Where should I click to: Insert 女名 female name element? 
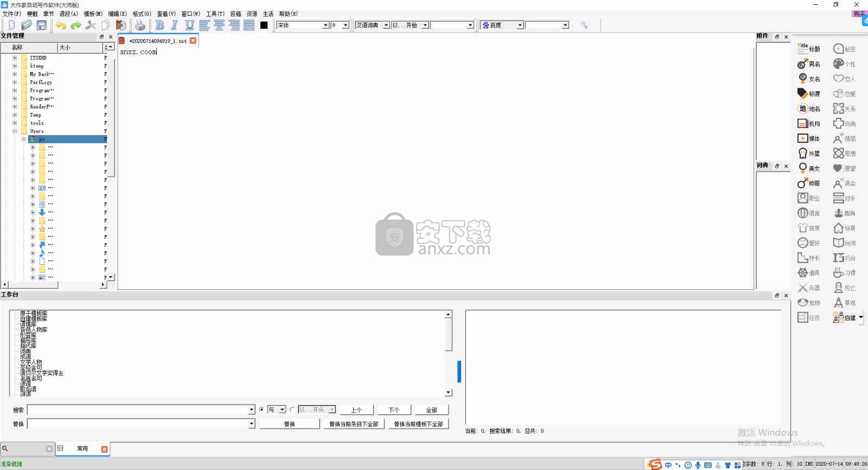point(809,79)
